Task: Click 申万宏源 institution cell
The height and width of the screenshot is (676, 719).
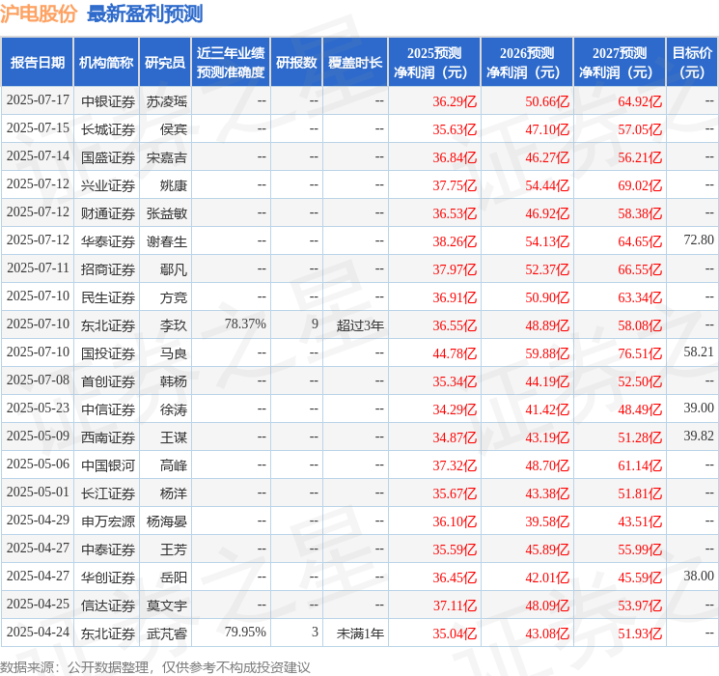Action: [108, 521]
